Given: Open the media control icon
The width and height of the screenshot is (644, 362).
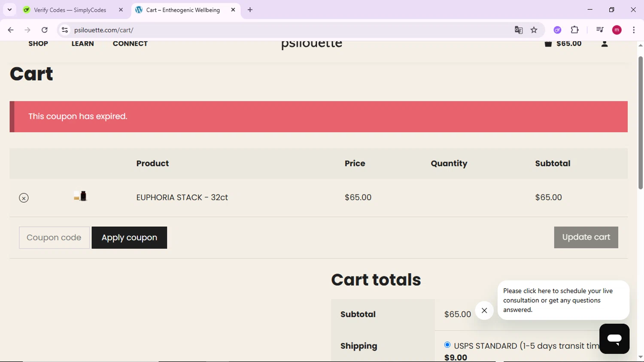Looking at the screenshot, I should [600, 30].
